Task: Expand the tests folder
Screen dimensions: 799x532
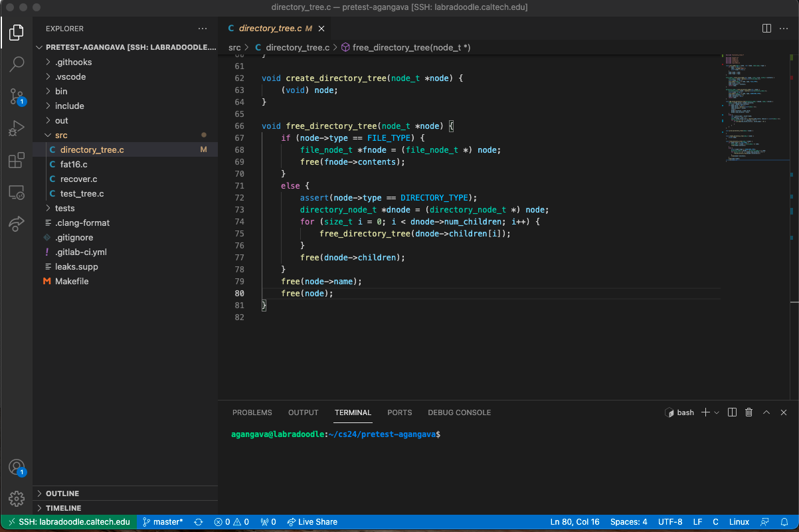Action: (64, 209)
